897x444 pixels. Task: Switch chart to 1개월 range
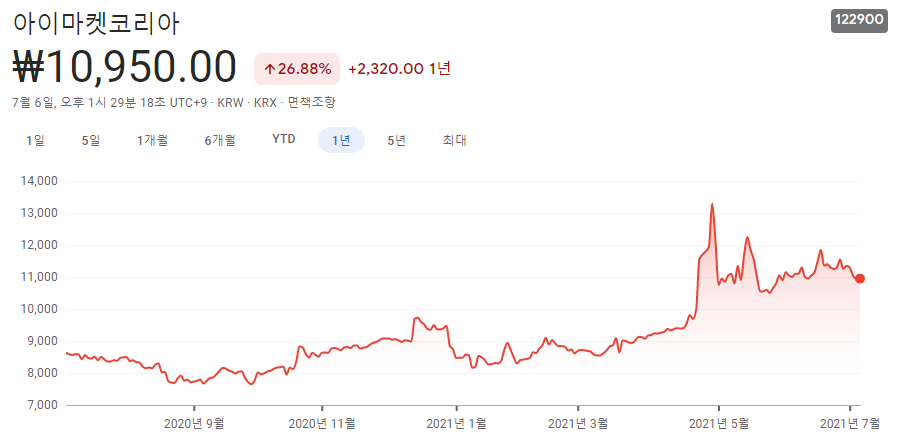152,140
